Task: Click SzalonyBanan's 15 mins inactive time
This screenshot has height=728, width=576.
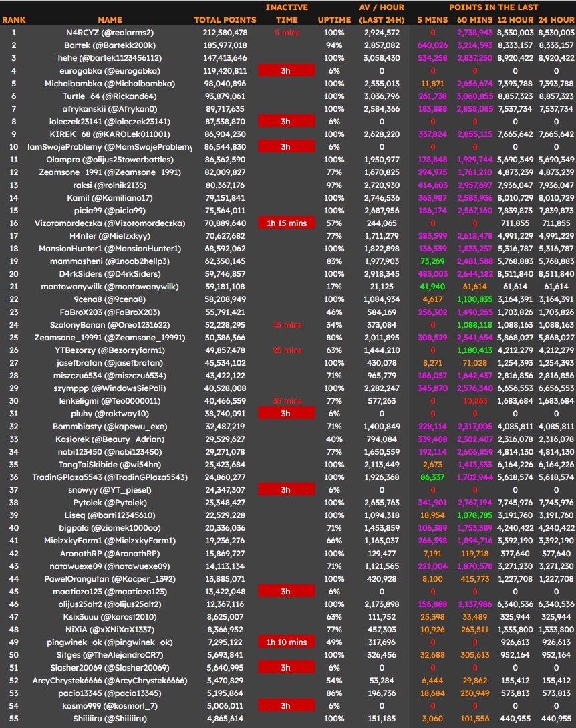Action: (287, 325)
